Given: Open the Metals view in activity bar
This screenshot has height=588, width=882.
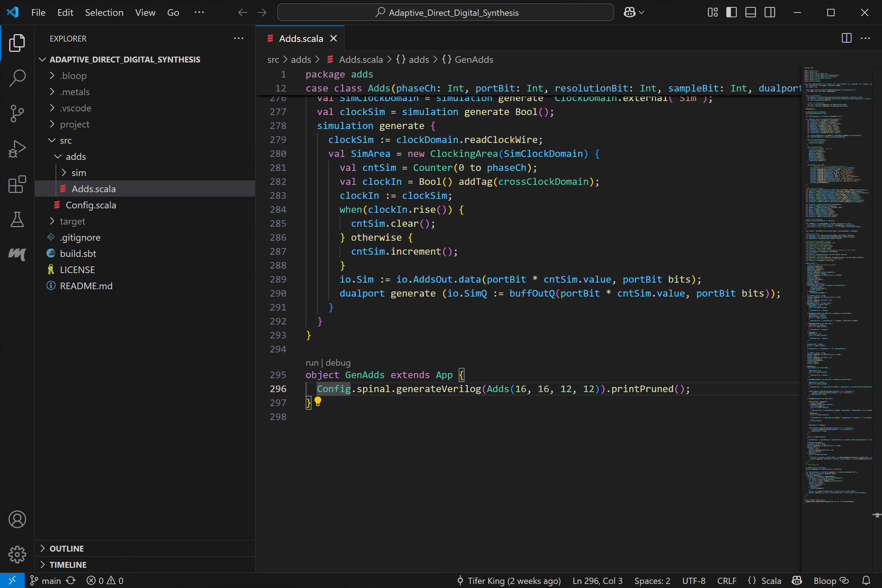Looking at the screenshot, I should (17, 254).
